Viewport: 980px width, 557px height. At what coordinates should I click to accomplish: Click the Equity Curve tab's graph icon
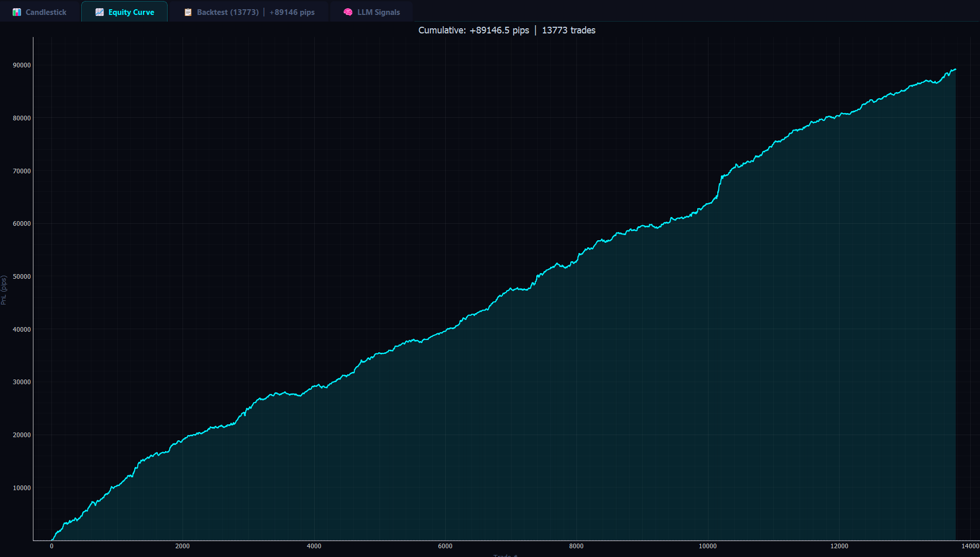pyautogui.click(x=100, y=12)
